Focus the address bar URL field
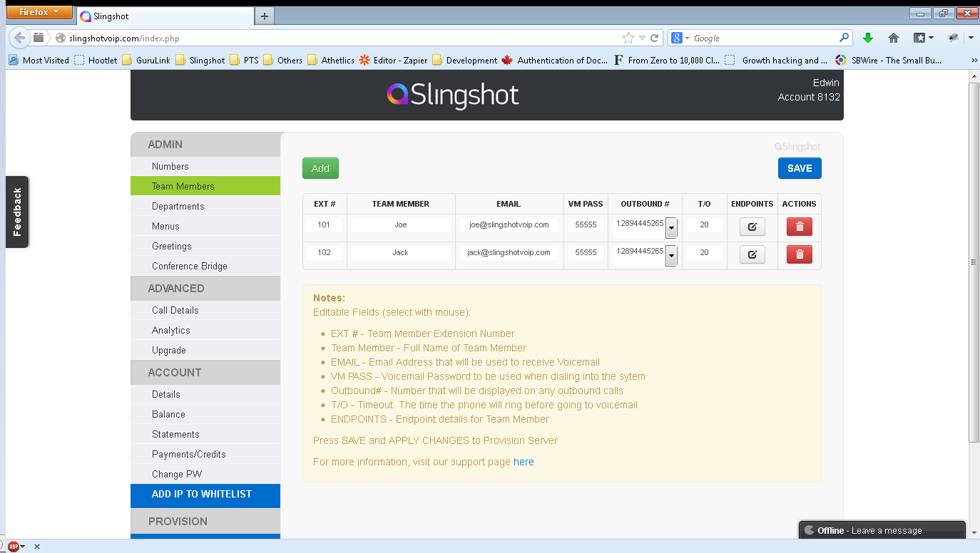980x553 pixels. click(342, 38)
